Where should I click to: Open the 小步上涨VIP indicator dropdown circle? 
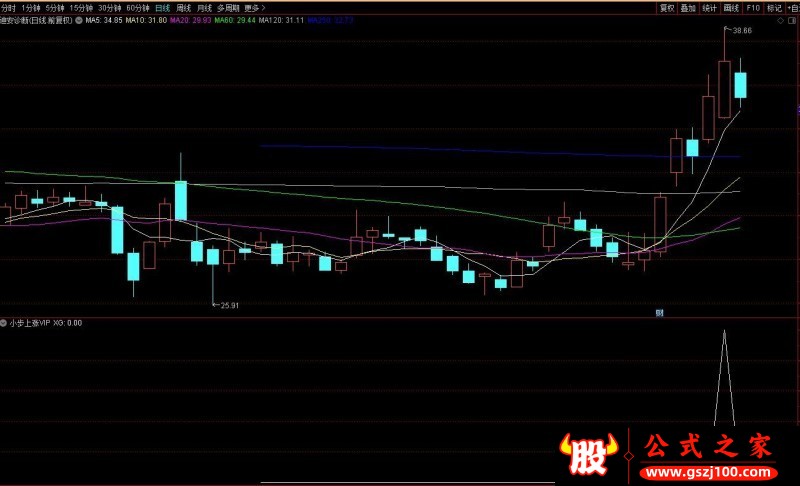click(4, 323)
